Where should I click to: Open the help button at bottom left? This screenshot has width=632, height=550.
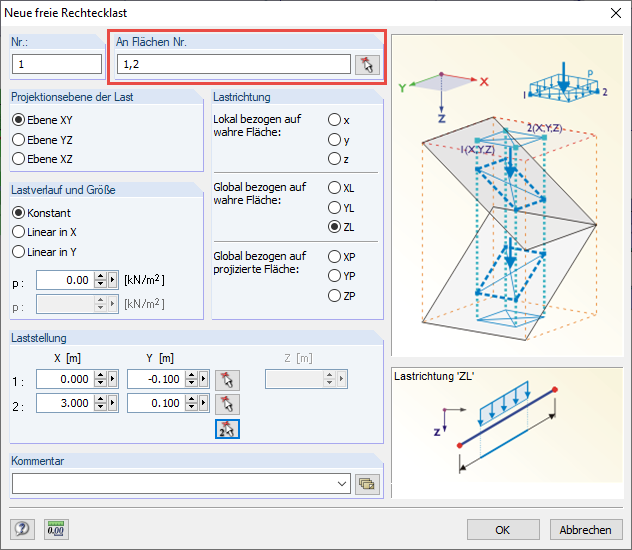click(x=22, y=529)
